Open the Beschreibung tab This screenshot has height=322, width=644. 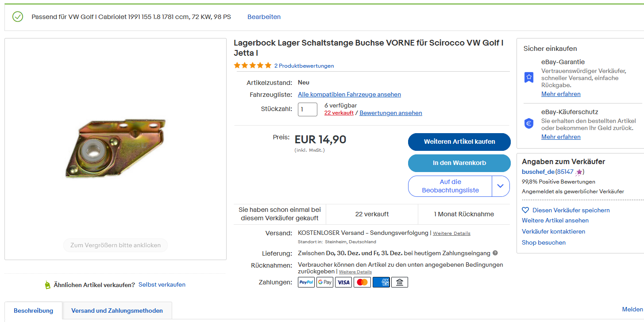click(33, 310)
